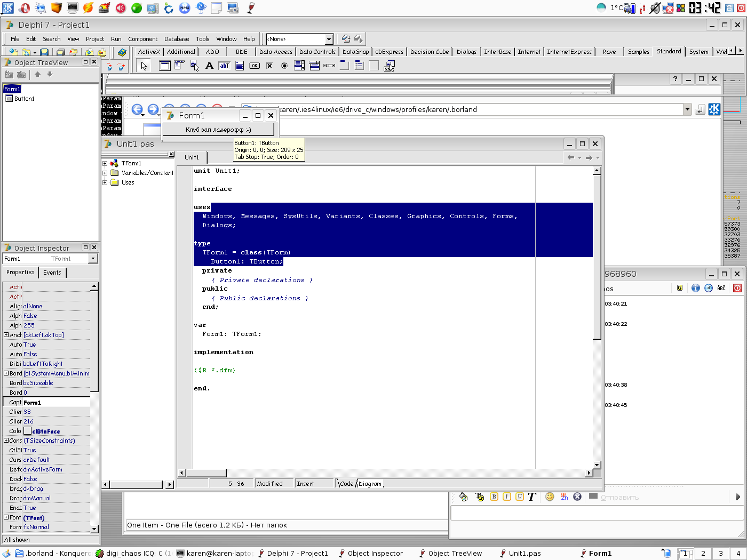Select the arrow pointer tool in component palette

[144, 66]
